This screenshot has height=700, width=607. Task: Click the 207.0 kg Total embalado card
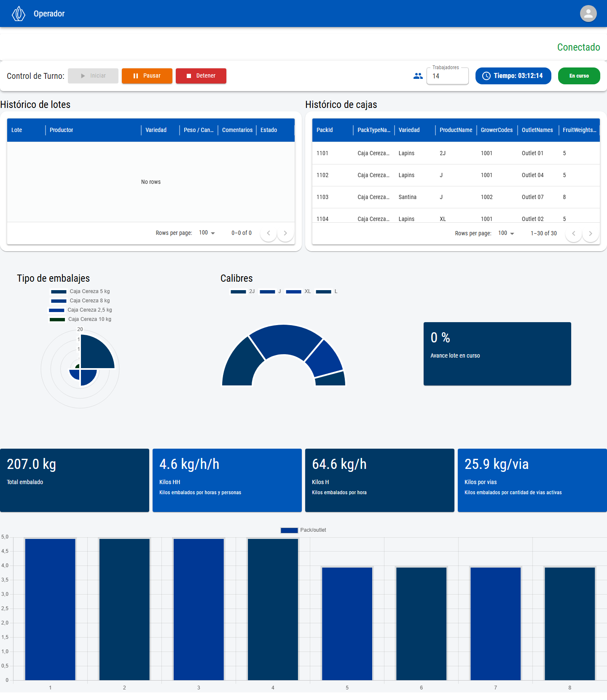pyautogui.click(x=75, y=480)
